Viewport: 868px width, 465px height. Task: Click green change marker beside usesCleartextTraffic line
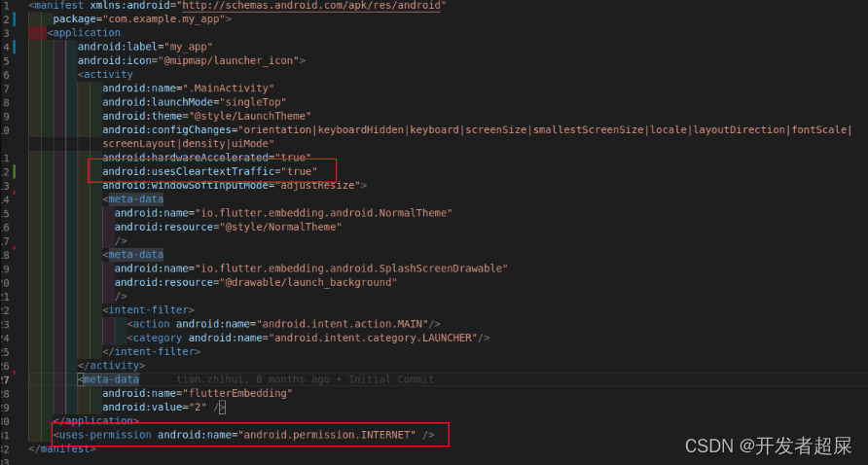[x=14, y=171]
